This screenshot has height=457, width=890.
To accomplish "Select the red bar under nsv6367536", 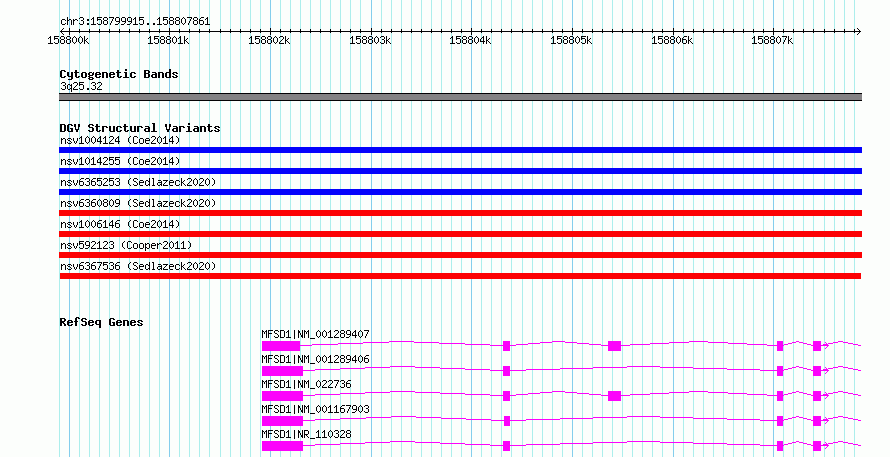I will click(460, 276).
